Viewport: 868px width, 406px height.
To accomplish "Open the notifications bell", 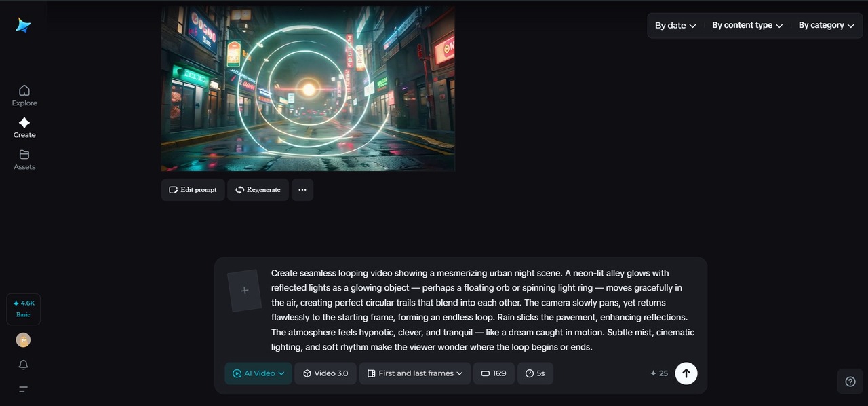I will click(x=23, y=365).
